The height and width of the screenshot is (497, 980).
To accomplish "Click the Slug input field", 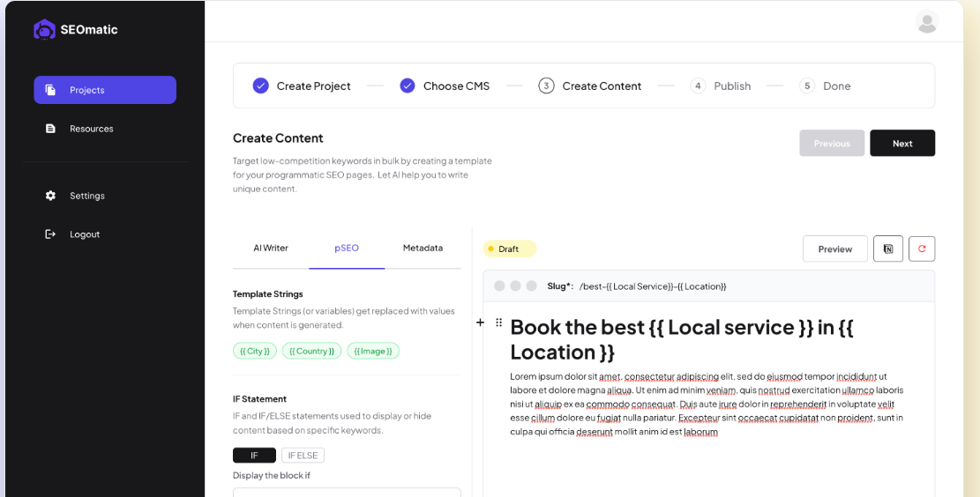I will (x=653, y=286).
